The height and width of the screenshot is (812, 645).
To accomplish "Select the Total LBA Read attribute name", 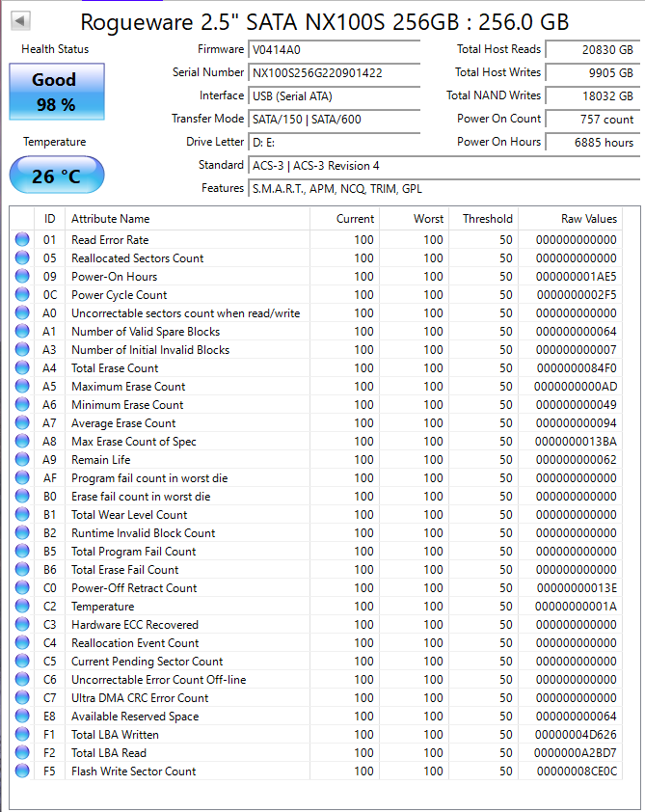I will pos(109,753).
